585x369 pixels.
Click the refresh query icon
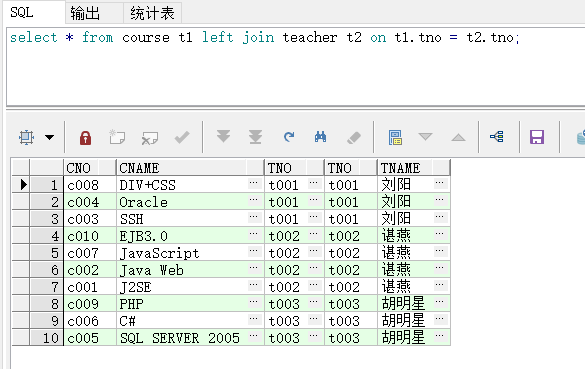point(288,137)
